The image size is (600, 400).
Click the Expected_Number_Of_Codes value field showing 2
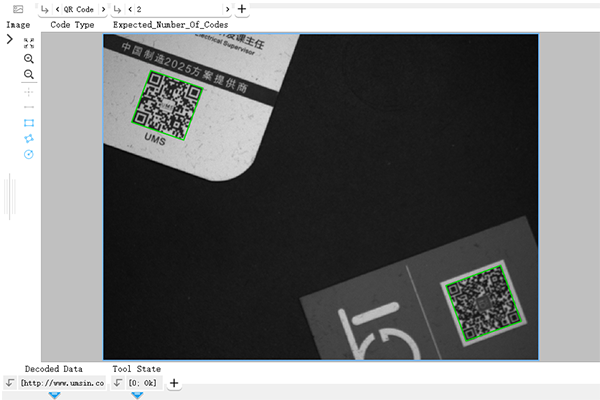179,9
